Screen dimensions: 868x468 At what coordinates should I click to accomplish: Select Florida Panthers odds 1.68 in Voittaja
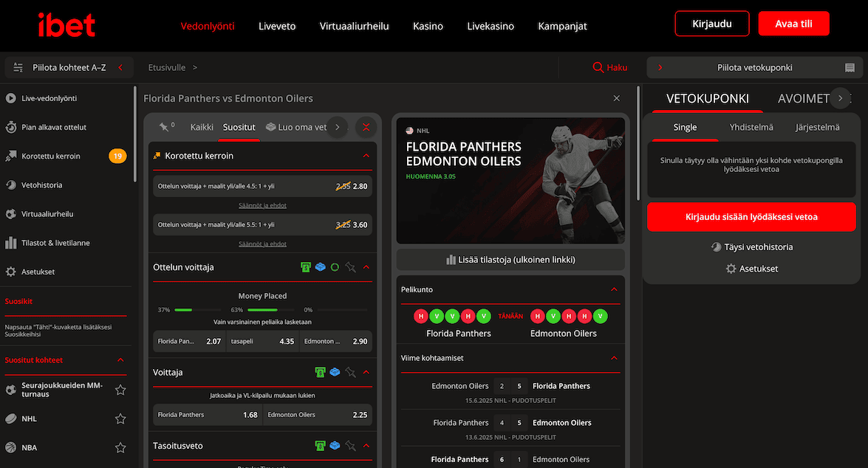click(x=208, y=415)
